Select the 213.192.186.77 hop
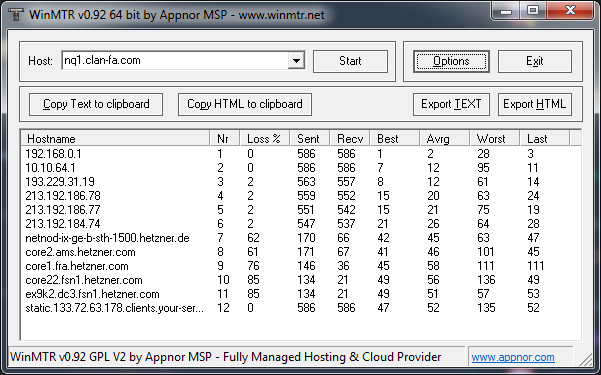 tap(301, 210)
